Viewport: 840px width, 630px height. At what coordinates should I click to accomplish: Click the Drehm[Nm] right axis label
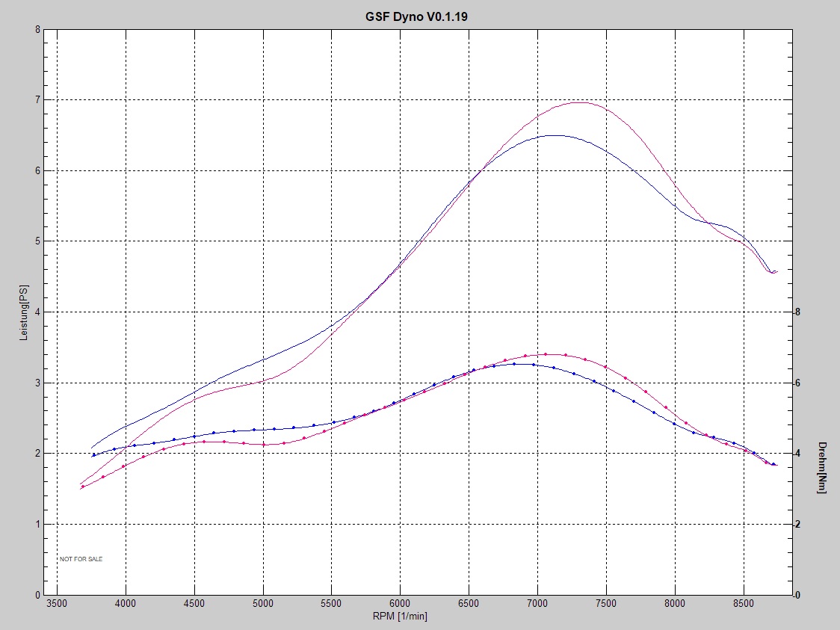point(822,468)
